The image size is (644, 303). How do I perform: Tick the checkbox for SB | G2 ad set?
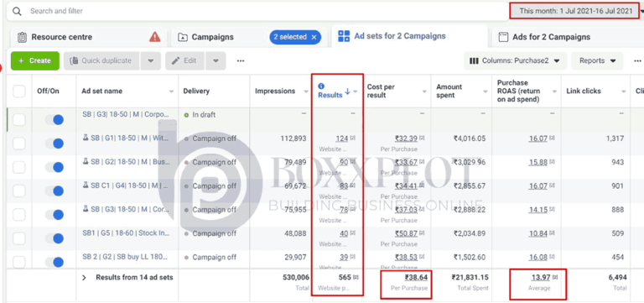point(19,167)
